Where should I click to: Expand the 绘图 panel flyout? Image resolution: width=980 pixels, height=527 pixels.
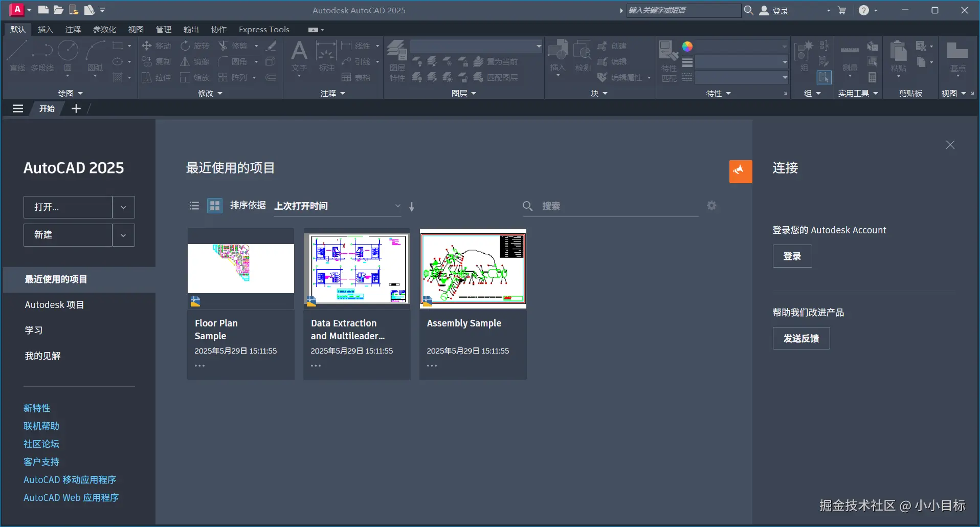[x=71, y=93]
